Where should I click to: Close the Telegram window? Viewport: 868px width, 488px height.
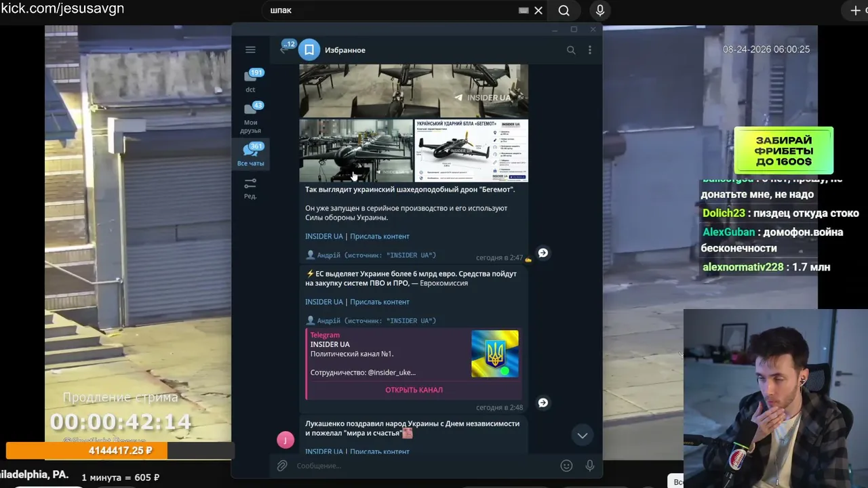[593, 30]
